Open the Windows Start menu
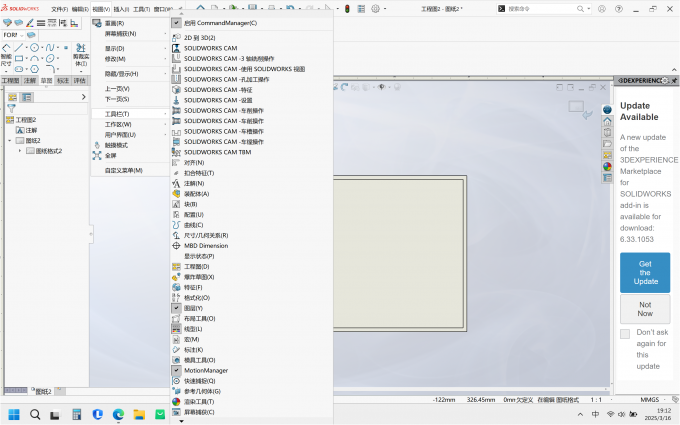This screenshot has height=425, width=680. tap(14, 415)
